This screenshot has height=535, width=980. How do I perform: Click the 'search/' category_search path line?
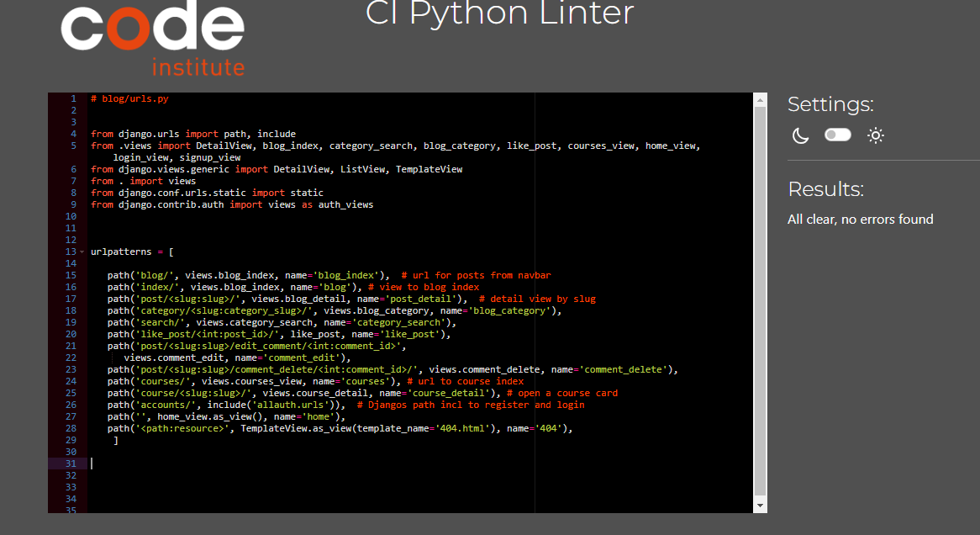coord(282,323)
